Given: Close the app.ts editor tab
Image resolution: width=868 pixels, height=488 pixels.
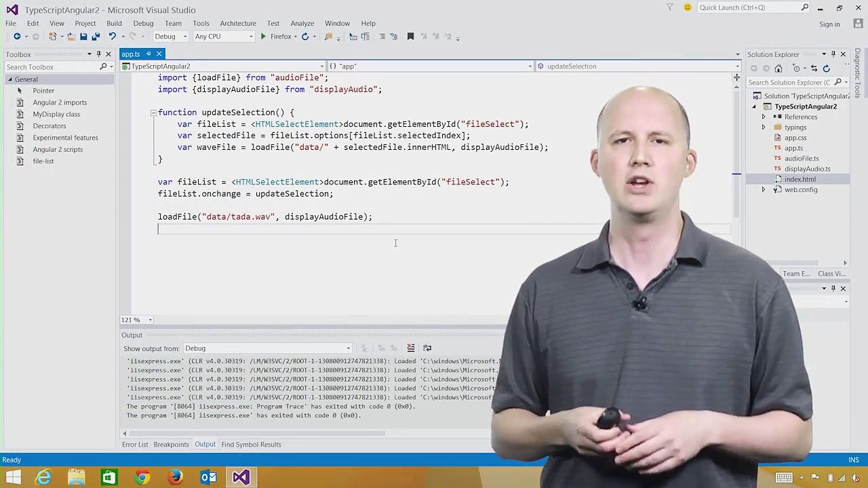Looking at the screenshot, I should tap(159, 54).
